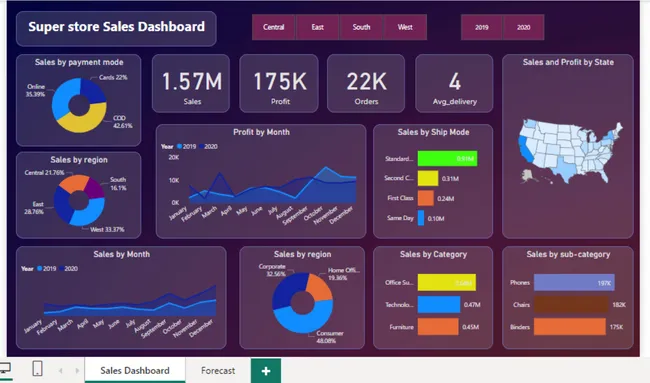Select the Office Supplies yellow category bar
Screen dimensions: 650x383
coord(446,282)
